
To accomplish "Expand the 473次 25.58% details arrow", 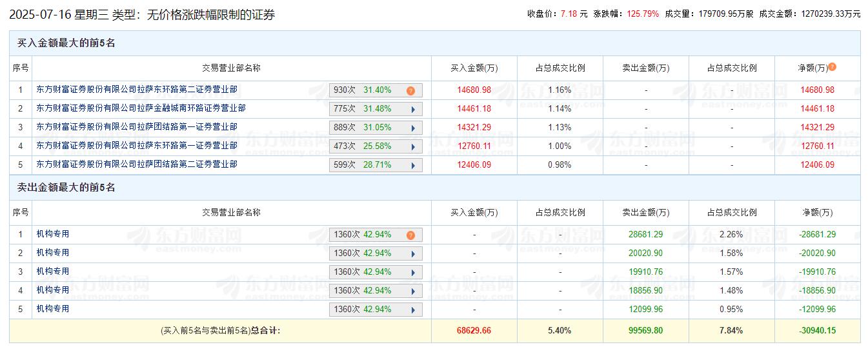I will 413,147.
